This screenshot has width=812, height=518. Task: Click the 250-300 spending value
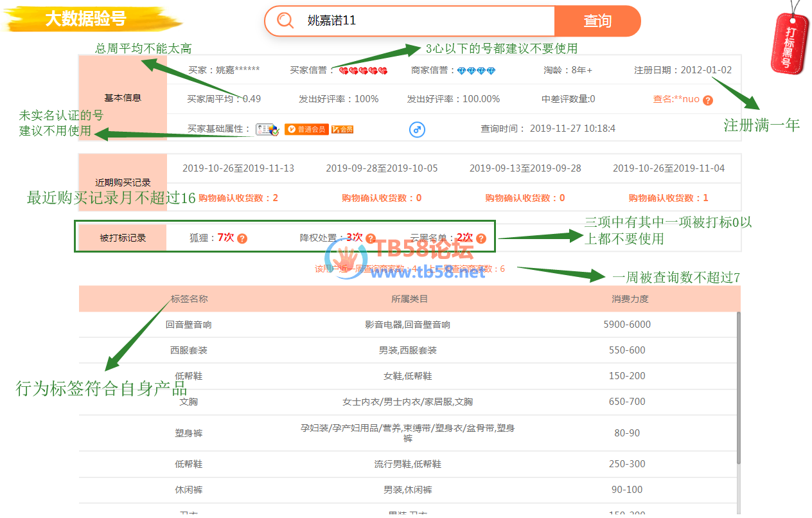[627, 464]
